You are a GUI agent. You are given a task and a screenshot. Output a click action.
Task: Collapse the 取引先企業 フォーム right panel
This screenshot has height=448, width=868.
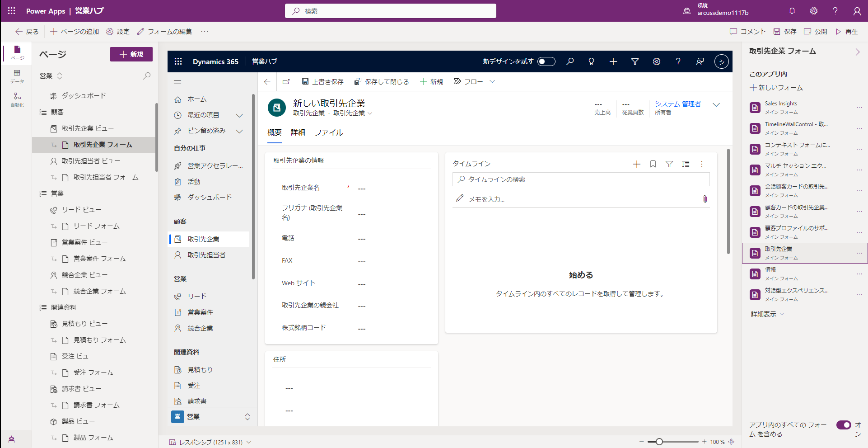(857, 52)
